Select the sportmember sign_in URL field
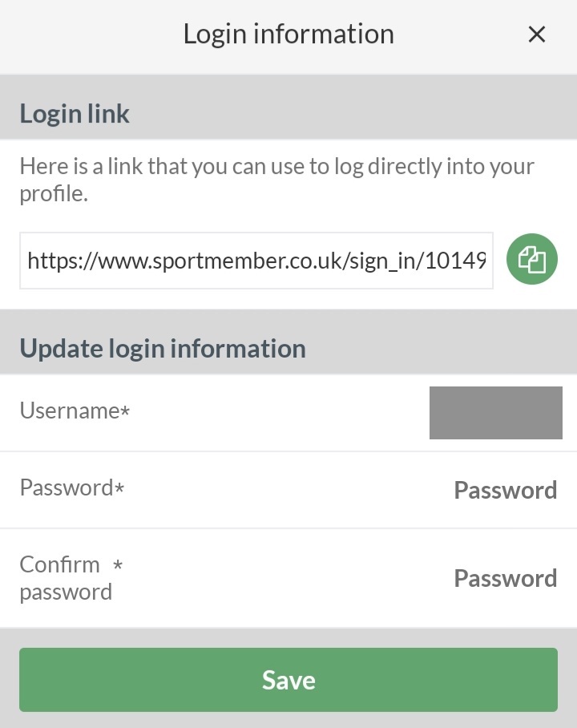Screen dimensions: 577x728 (256, 261)
